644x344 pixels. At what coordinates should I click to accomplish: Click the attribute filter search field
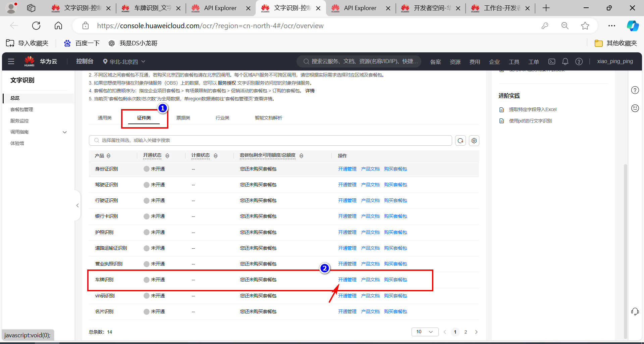[x=270, y=140]
